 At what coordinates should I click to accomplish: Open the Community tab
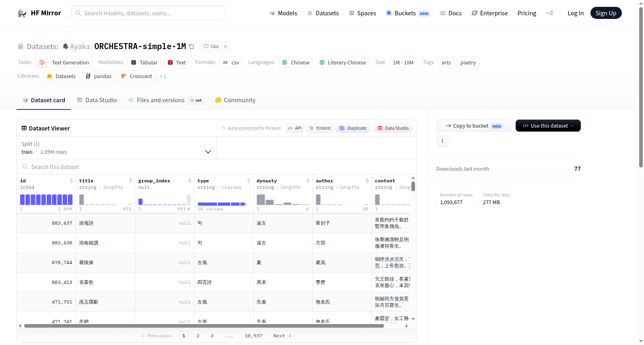pyautogui.click(x=235, y=100)
